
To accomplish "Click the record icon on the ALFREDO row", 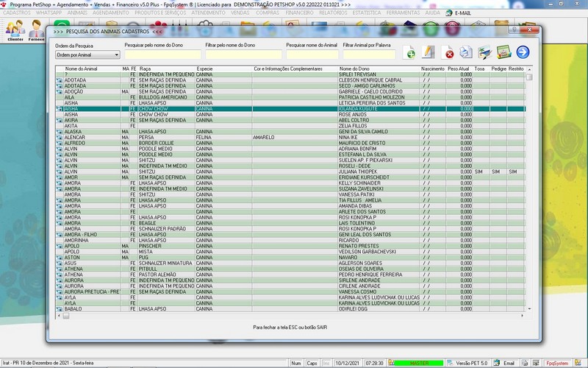I will pos(60,143).
